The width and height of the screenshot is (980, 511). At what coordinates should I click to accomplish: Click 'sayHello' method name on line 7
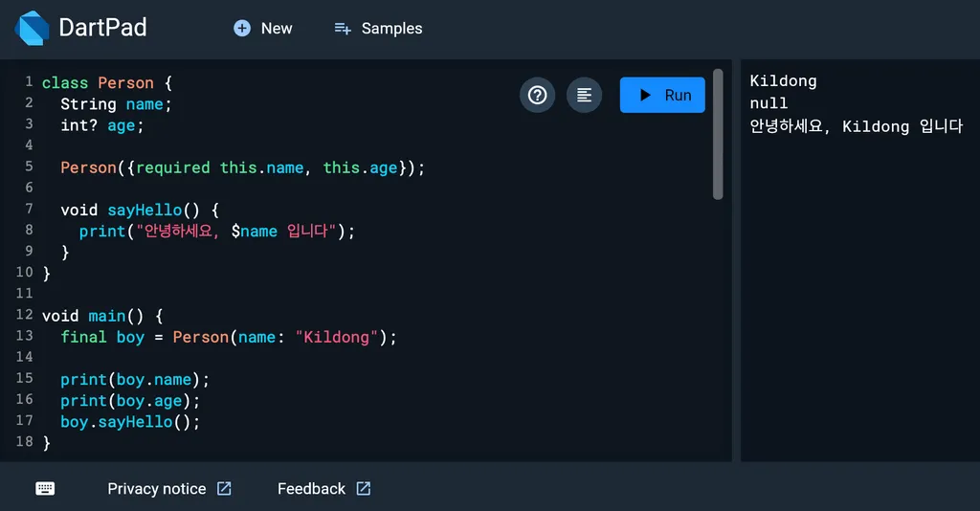[x=145, y=210]
